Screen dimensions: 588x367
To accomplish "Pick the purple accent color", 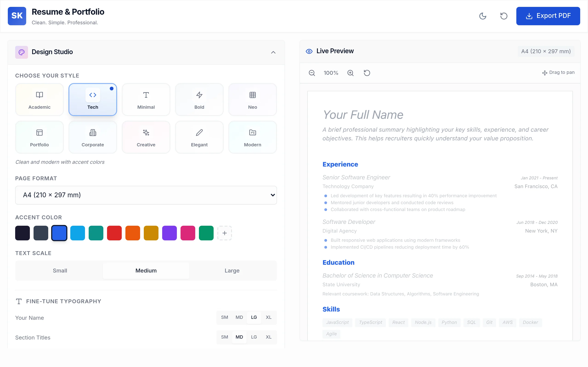I will click(x=169, y=233).
